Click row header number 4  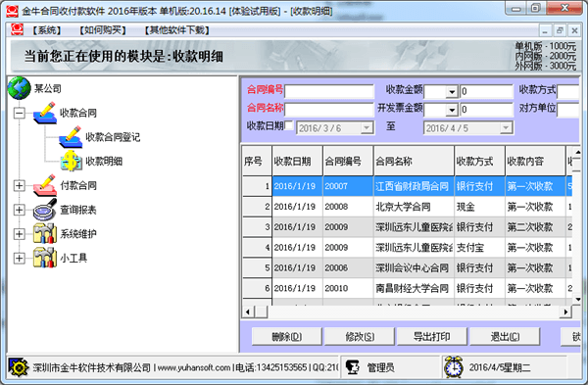click(257, 248)
